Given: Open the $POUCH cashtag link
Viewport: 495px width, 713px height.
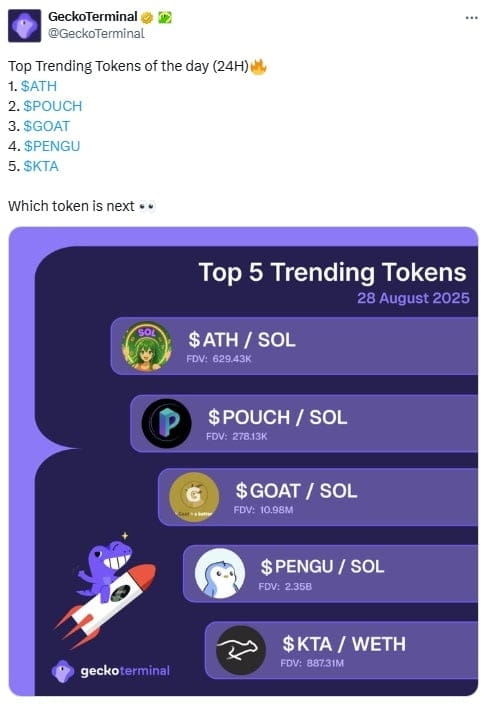Looking at the screenshot, I should pos(53,106).
